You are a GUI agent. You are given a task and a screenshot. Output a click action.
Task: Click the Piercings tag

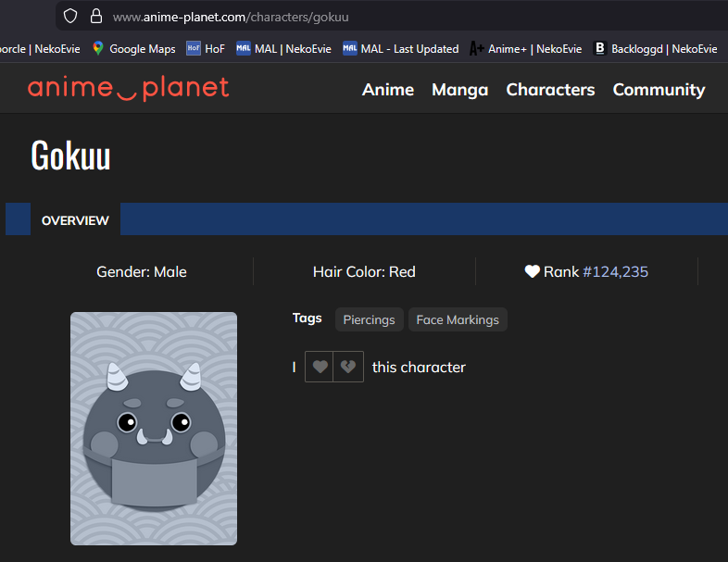point(370,319)
